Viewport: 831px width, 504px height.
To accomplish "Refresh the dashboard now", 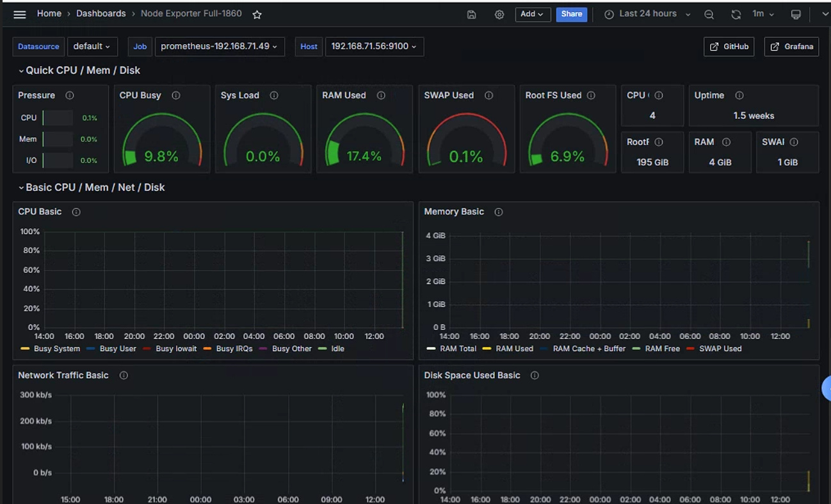I will click(736, 14).
